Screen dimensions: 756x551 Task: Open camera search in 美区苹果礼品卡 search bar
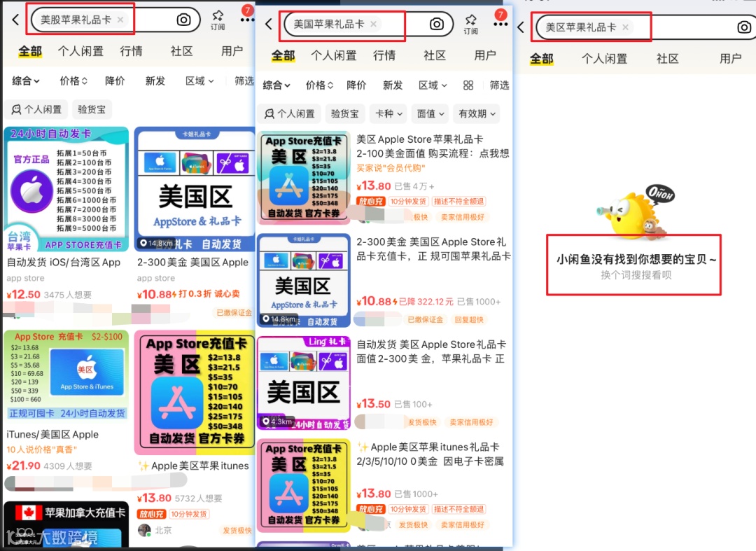point(744,27)
